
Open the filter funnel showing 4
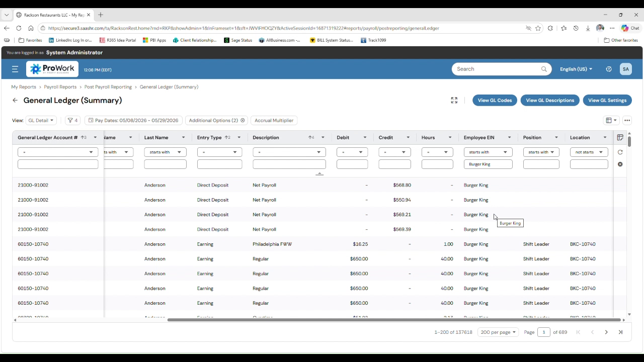click(x=73, y=120)
